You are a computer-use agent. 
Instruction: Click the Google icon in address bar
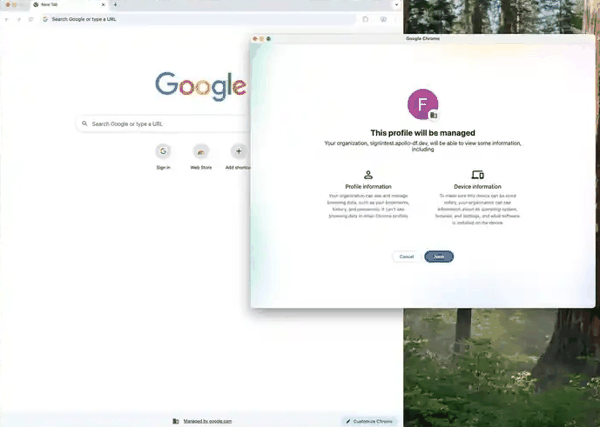point(45,19)
